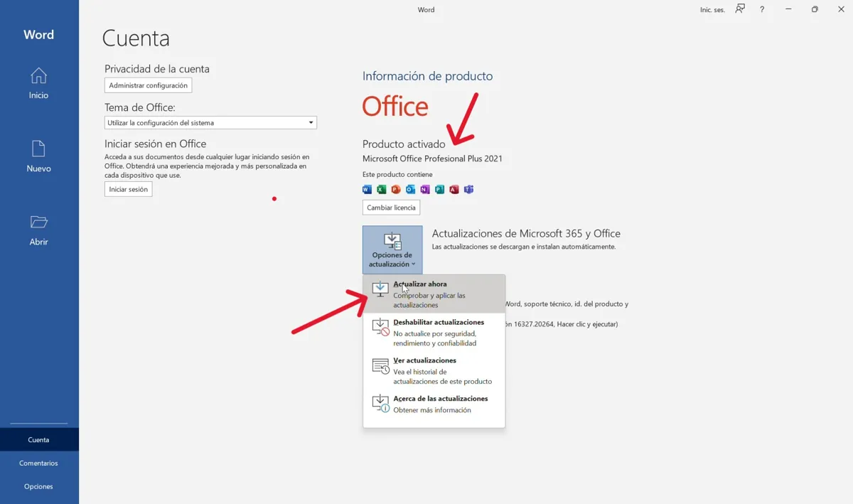Click the Excel app icon in product list
The height and width of the screenshot is (504, 853).
pyautogui.click(x=381, y=189)
